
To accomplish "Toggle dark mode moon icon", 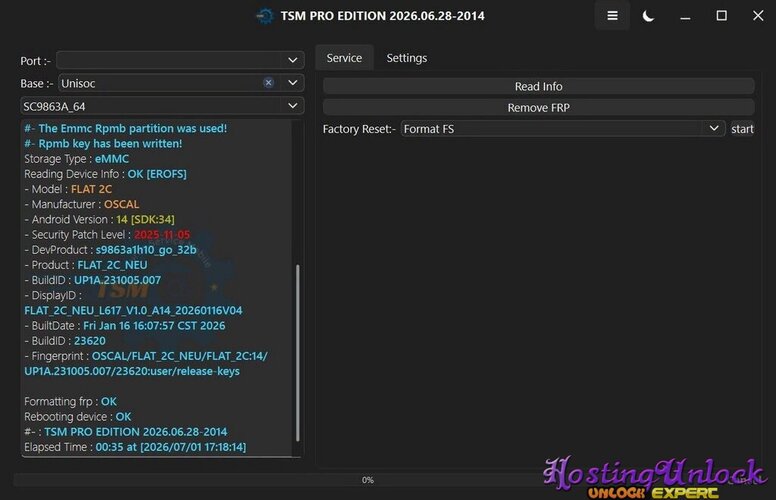I will coord(648,16).
